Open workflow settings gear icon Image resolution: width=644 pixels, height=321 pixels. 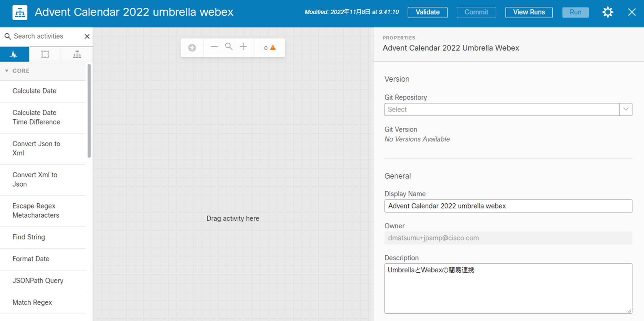coord(608,12)
